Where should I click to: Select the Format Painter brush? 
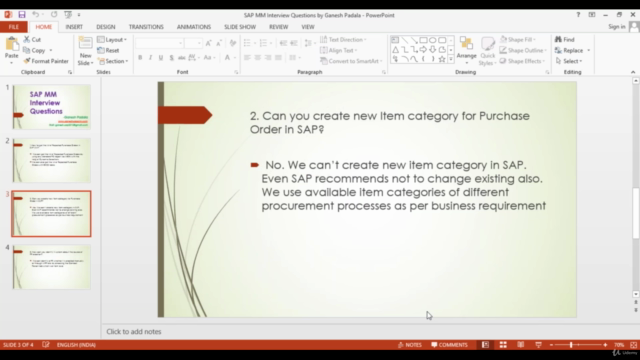pyautogui.click(x=27, y=61)
